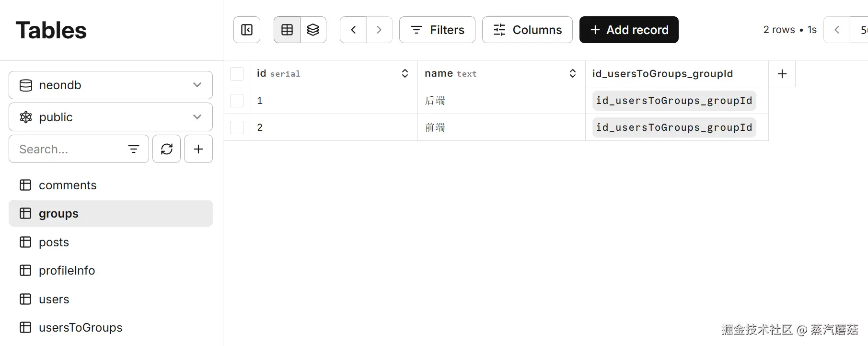Add a new table with plus icon
The height and width of the screenshot is (346, 868).
[198, 149]
